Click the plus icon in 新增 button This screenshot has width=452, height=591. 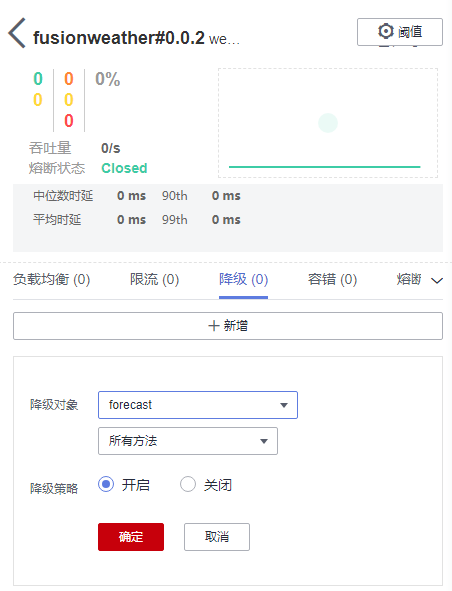pos(213,326)
